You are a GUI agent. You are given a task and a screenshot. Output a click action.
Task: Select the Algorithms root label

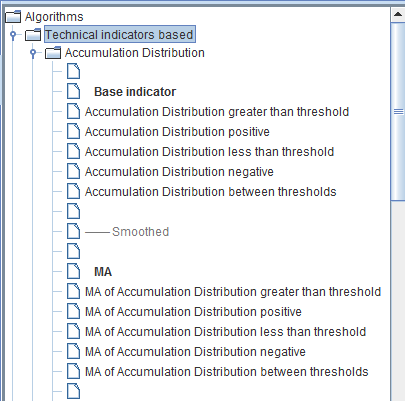tap(54, 17)
